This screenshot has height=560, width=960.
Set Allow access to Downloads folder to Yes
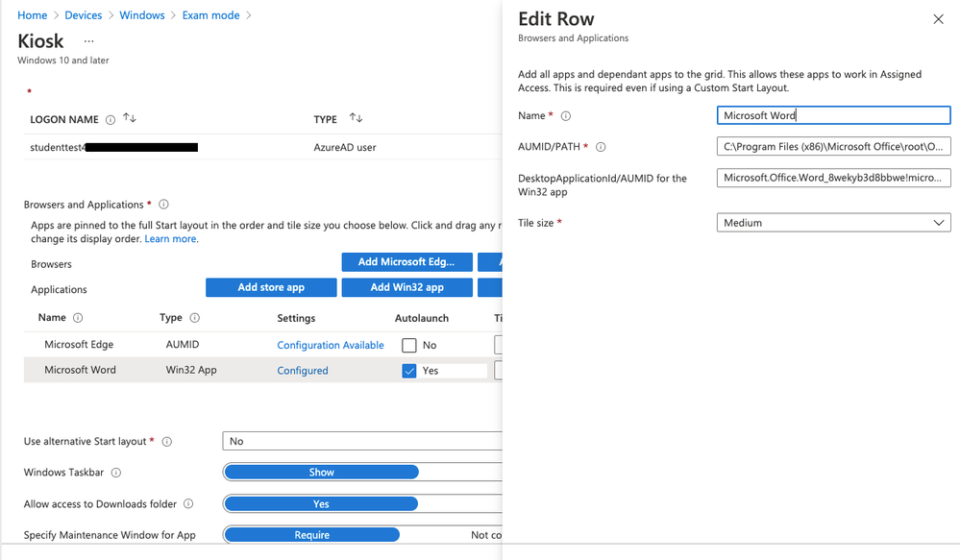321,503
